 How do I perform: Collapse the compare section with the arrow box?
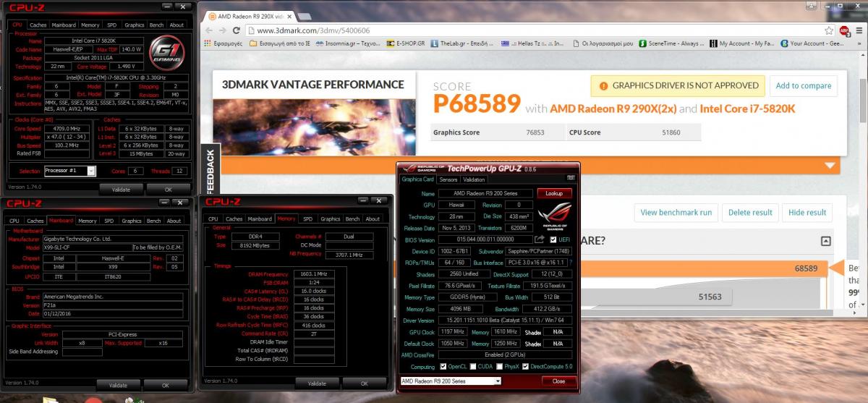[826, 241]
